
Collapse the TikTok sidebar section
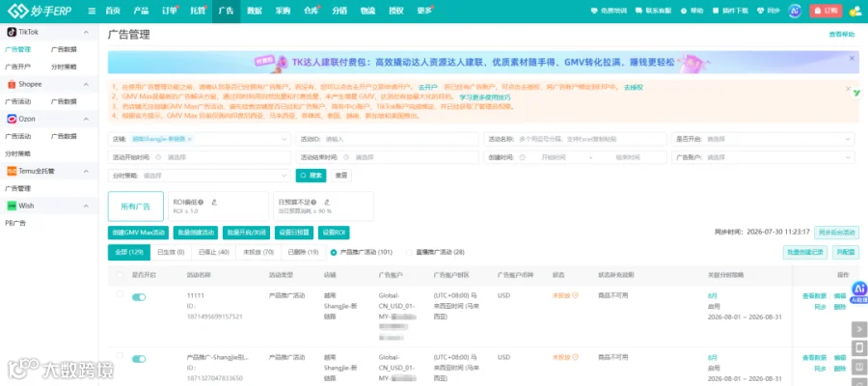pos(86,32)
